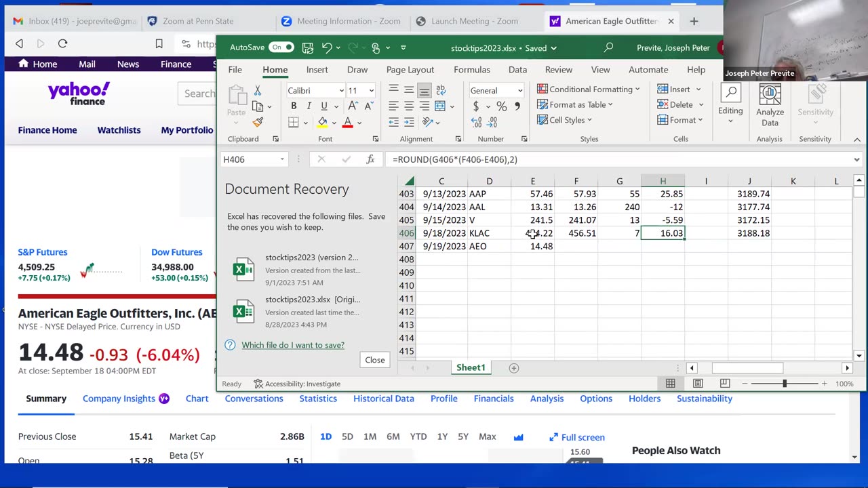Select the 5D chart range button
This screenshot has width=868, height=488.
[x=347, y=437]
